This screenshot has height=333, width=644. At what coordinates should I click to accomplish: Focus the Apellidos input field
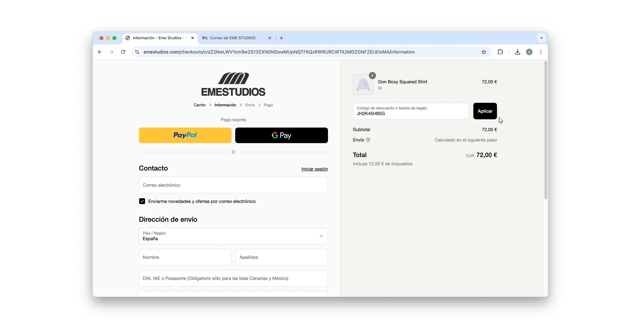pos(282,257)
